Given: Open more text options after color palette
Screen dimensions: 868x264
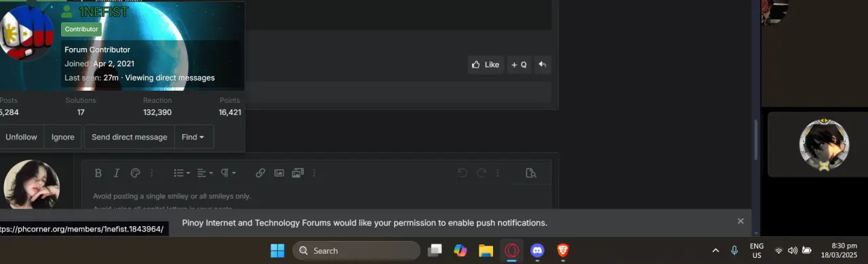Looking at the screenshot, I should (152, 173).
